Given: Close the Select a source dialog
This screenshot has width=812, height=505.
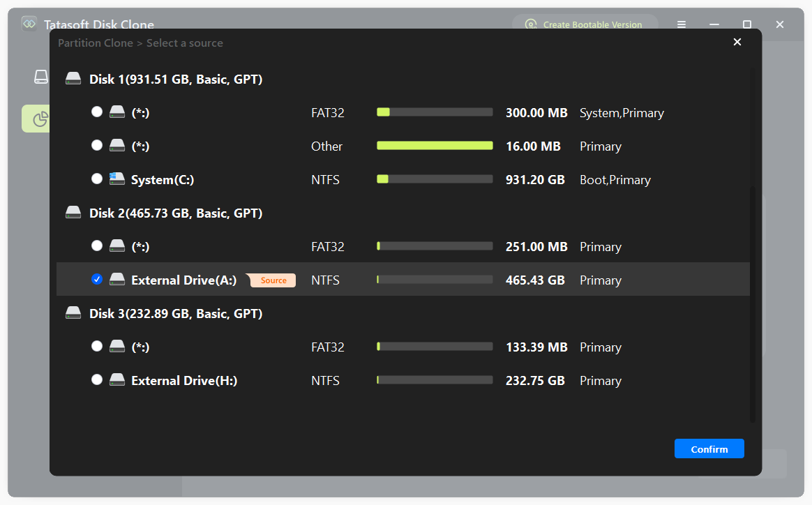Looking at the screenshot, I should pyautogui.click(x=737, y=42).
